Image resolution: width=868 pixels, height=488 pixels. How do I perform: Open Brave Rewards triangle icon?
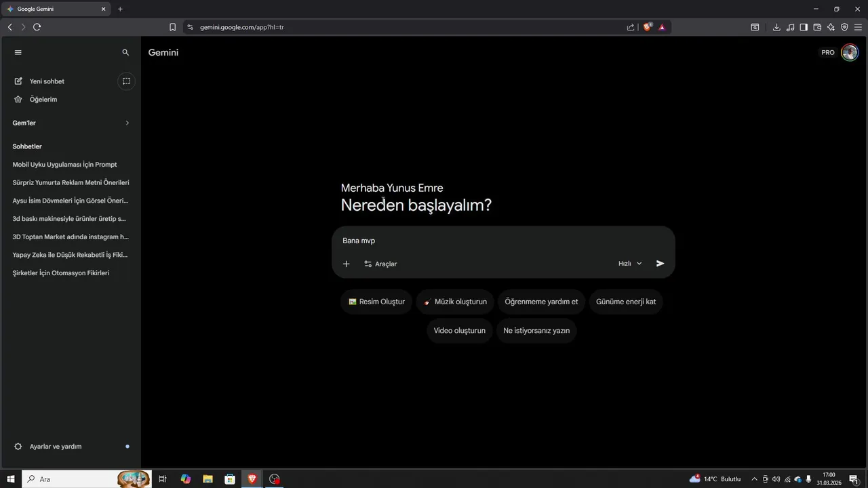point(662,27)
